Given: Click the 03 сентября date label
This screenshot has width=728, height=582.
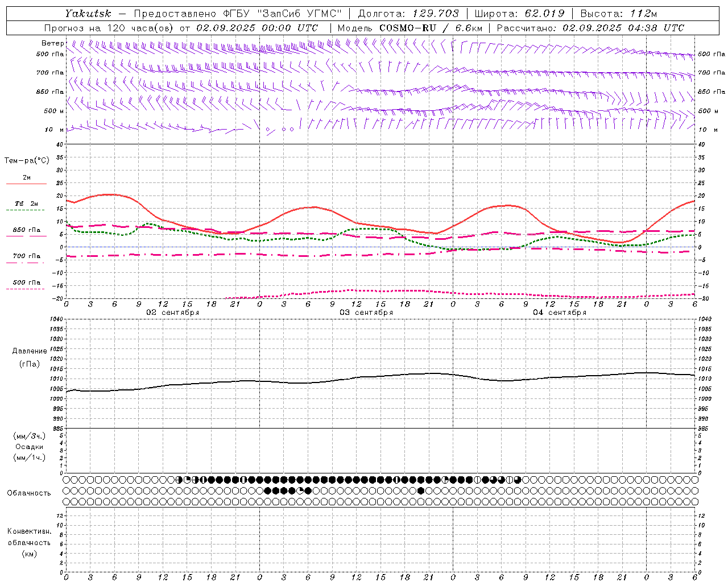Looking at the screenshot, I should click(x=366, y=313).
